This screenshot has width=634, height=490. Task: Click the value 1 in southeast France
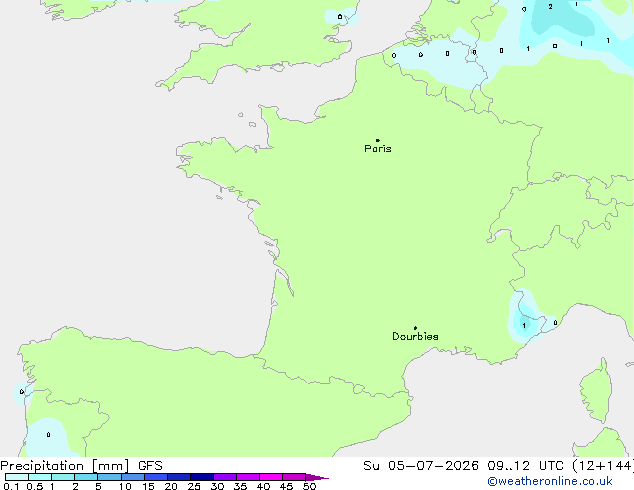[524, 325]
